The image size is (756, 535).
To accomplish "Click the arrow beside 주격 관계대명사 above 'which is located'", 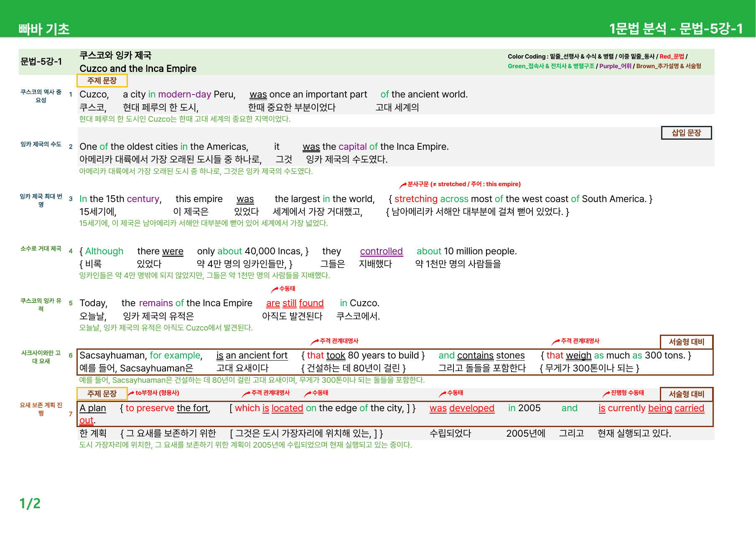I will coord(246,394).
